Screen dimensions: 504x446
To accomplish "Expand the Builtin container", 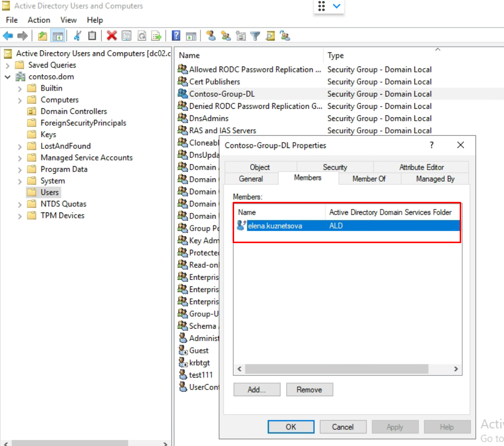I will [x=20, y=89].
